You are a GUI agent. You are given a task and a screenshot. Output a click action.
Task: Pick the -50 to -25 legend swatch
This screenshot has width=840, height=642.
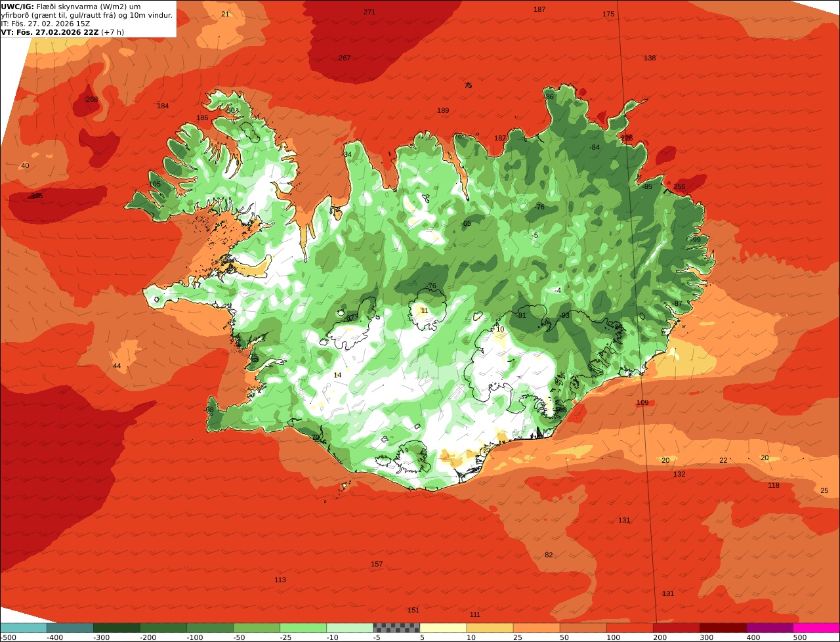(257, 628)
